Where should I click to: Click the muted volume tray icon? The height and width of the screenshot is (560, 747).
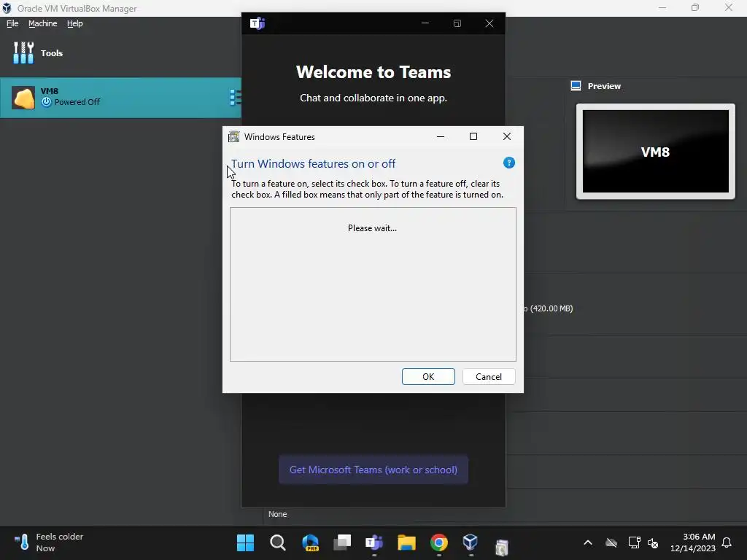pyautogui.click(x=653, y=542)
